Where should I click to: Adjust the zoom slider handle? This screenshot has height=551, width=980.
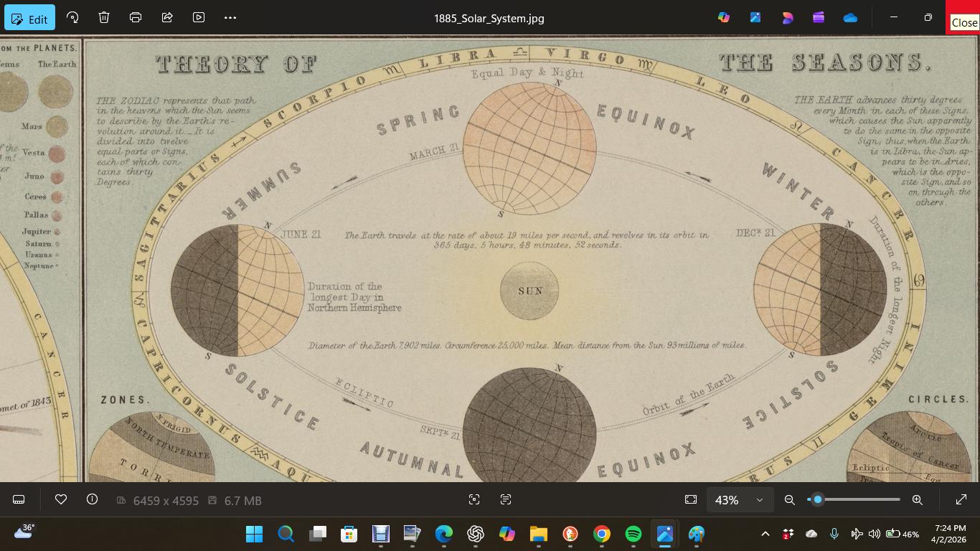(x=817, y=499)
